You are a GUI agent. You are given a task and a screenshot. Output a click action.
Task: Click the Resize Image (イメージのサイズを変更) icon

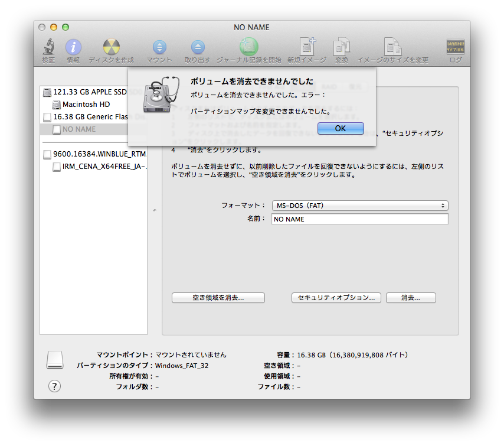click(x=393, y=47)
